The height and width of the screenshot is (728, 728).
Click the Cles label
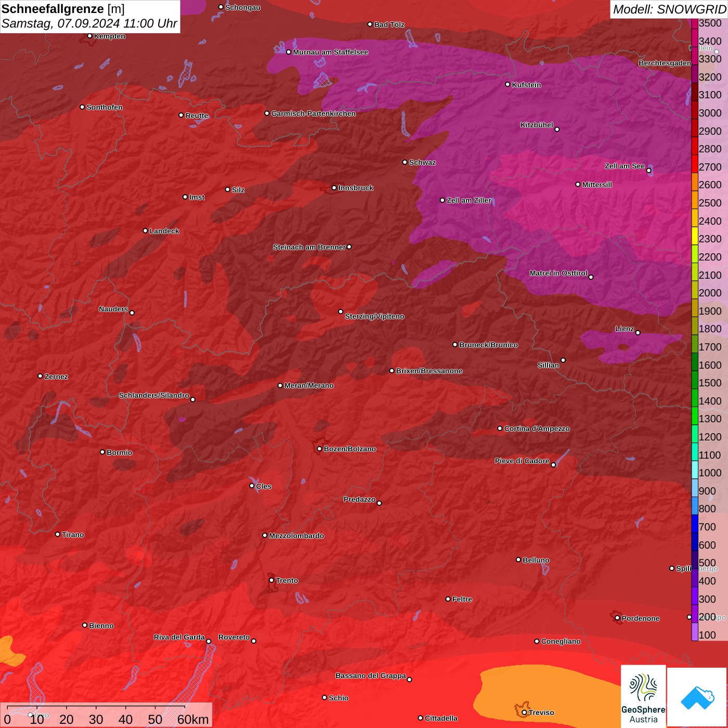click(x=264, y=486)
